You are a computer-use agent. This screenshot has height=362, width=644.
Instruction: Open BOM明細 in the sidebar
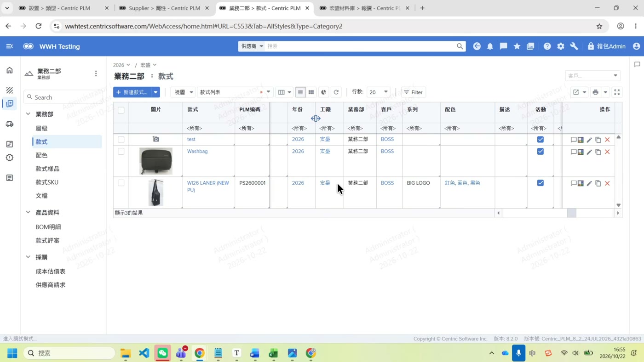[48, 227]
